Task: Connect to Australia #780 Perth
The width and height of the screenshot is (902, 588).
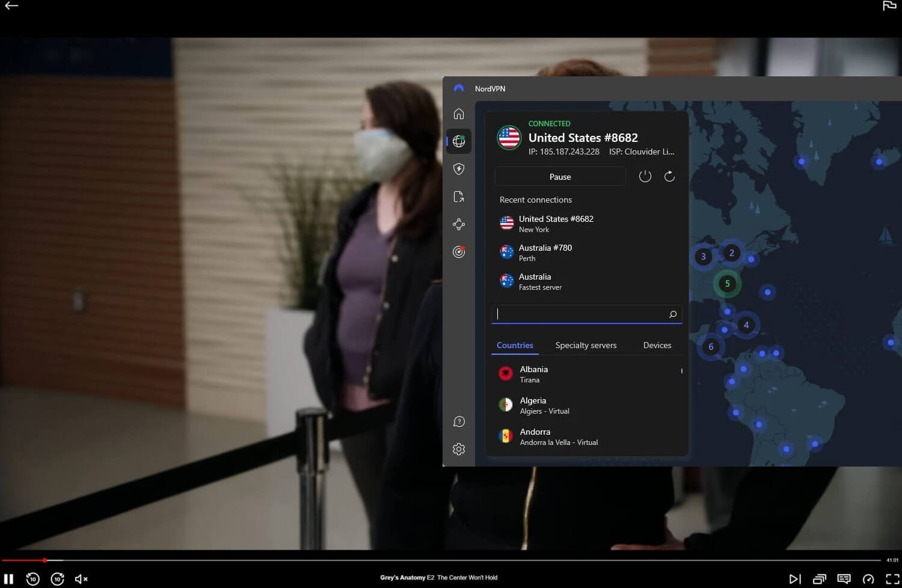Action: [x=586, y=253]
